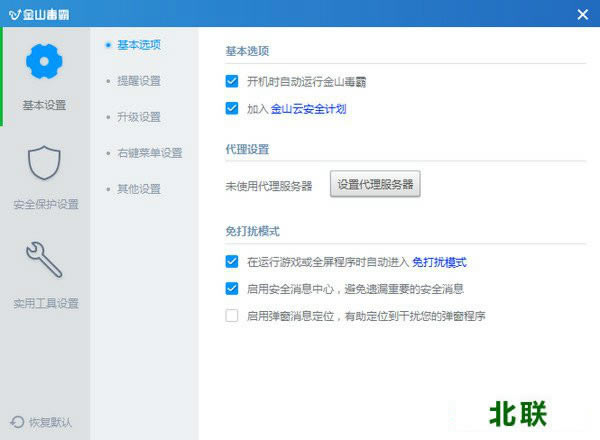Viewport: 600px width, 440px height.
Task: Select the wrench icon for 实用工具设置
Action: 46,260
